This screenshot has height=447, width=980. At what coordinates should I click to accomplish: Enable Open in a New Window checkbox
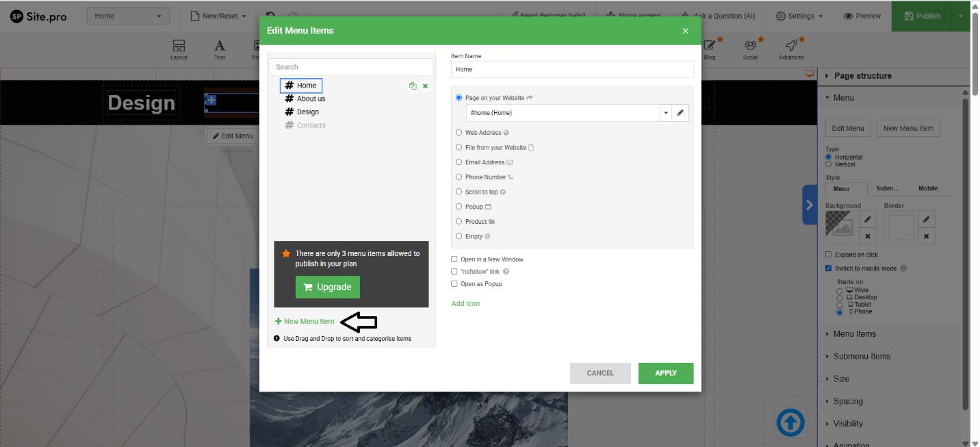click(454, 259)
